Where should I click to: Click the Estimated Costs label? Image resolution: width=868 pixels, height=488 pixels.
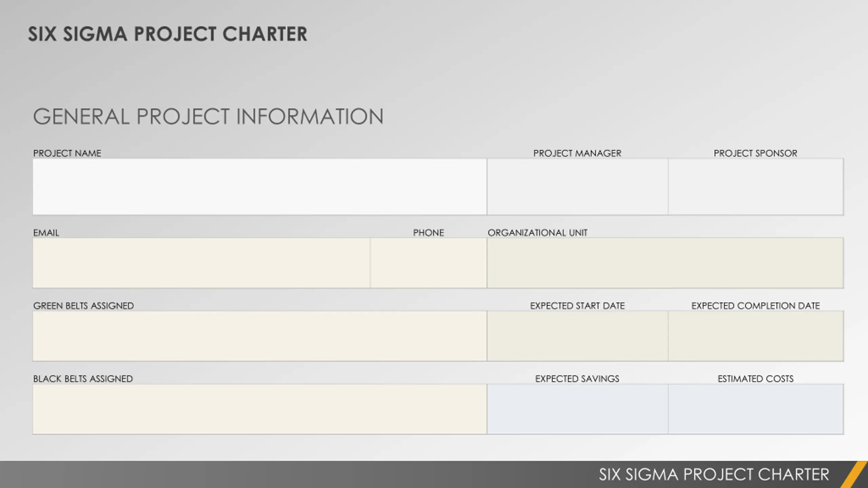click(x=755, y=379)
